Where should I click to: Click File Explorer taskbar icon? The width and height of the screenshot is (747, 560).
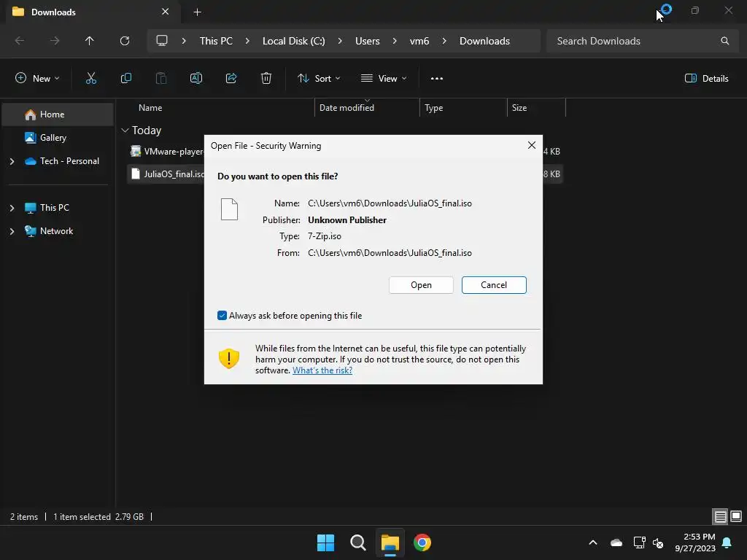coord(390,542)
